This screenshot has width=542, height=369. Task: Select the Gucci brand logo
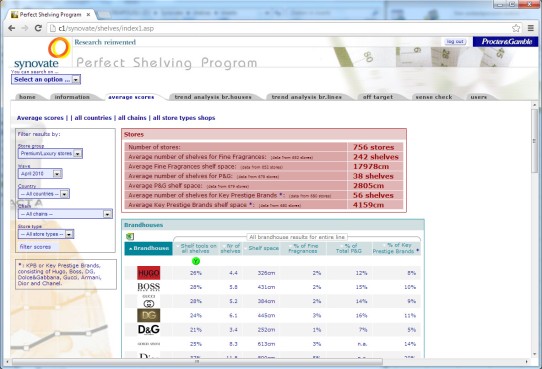coord(149,301)
